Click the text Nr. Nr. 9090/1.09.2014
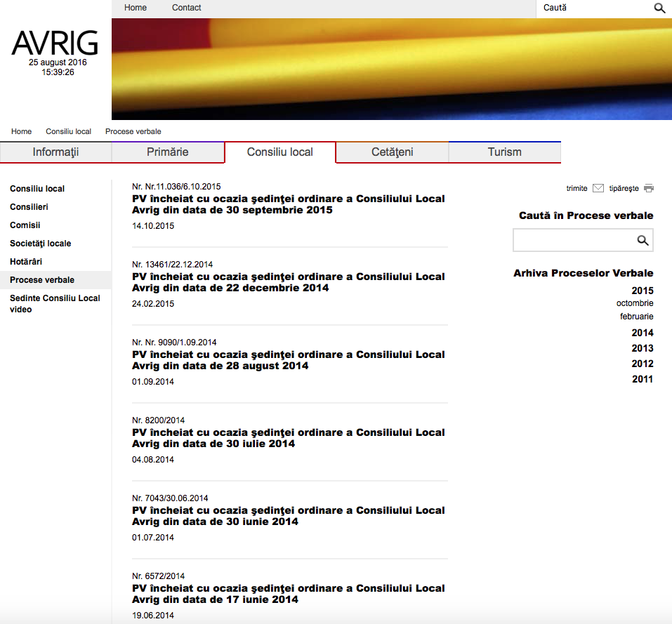Viewport: 672px width, 624px height. click(174, 343)
